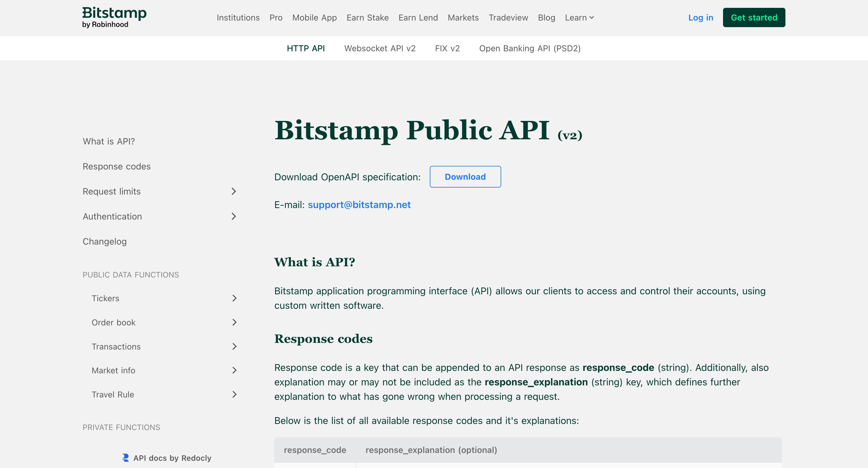This screenshot has height=468, width=868.
Task: Select Response codes in sidebar
Action: pyautogui.click(x=117, y=166)
